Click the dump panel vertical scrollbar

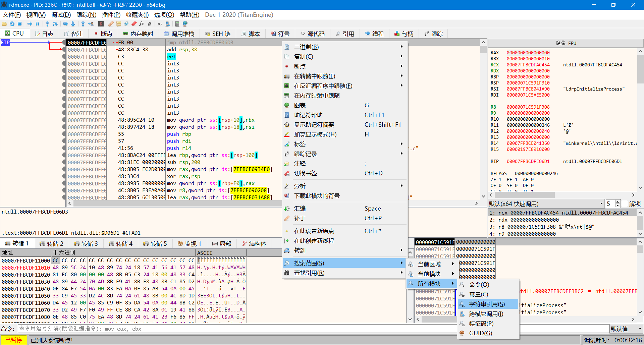pos(410,286)
